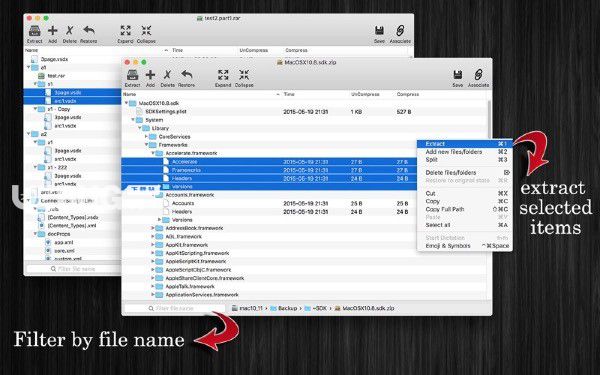600x375 pixels.
Task: Click the test.rar archive icon in rear window
Action: tap(41, 76)
